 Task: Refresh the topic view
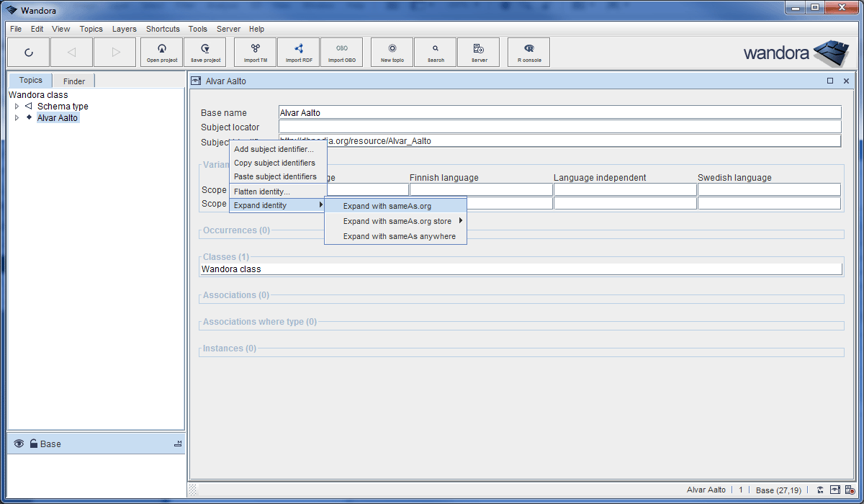click(29, 52)
